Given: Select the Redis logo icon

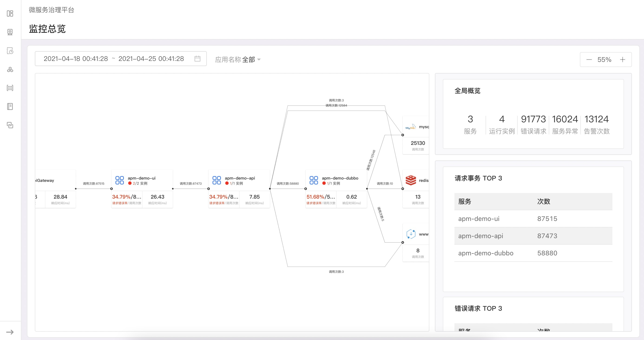Looking at the screenshot, I should click(411, 180).
